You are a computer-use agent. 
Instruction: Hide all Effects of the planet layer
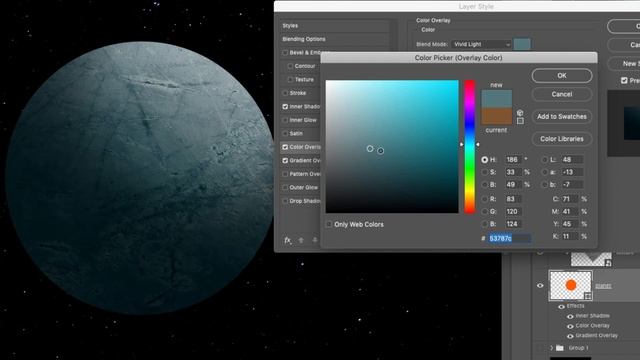coord(561,307)
